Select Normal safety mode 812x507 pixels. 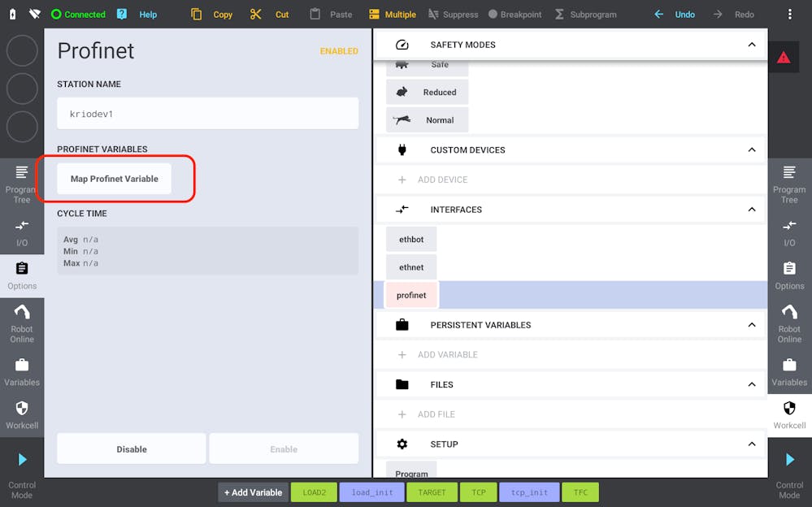[428, 120]
